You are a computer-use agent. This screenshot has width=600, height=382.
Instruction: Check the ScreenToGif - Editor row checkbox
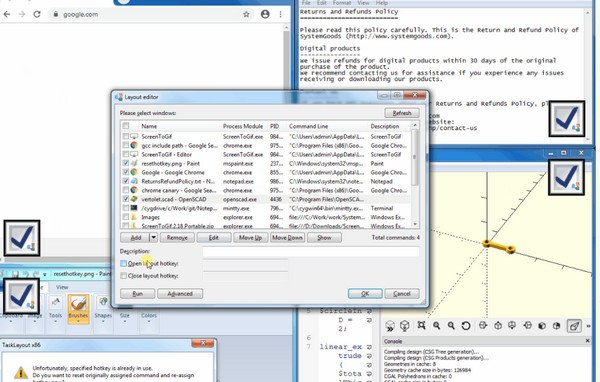[126, 154]
